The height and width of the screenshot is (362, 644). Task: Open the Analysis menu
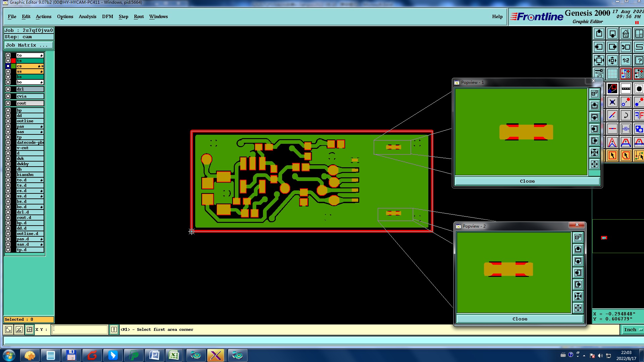click(87, 16)
